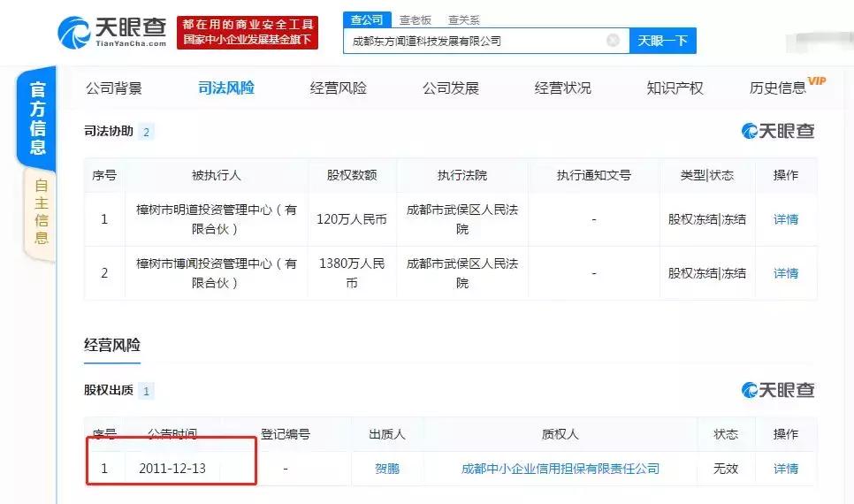Click the 股权出质 count badge 1
Viewport: 854px width, 504px height.
(x=146, y=391)
